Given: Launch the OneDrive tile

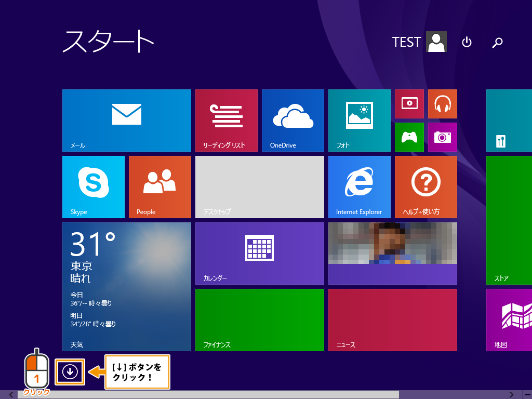Looking at the screenshot, I should pyautogui.click(x=293, y=121).
